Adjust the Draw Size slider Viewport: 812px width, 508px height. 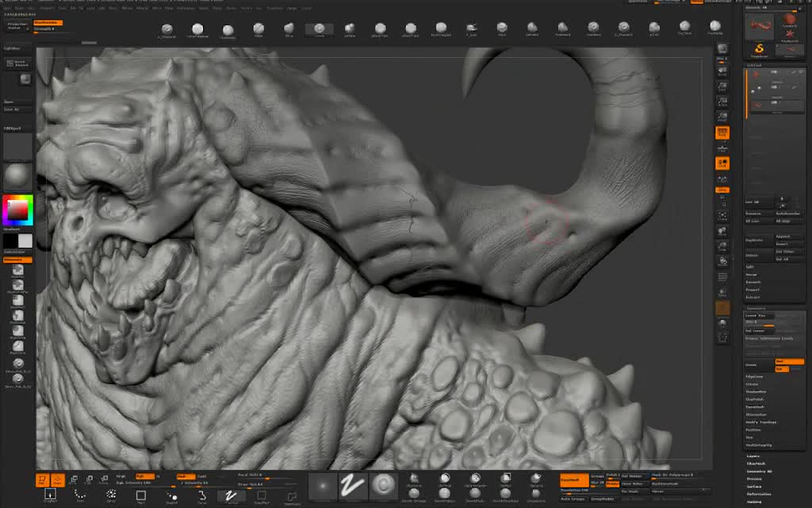pyautogui.click(x=265, y=487)
